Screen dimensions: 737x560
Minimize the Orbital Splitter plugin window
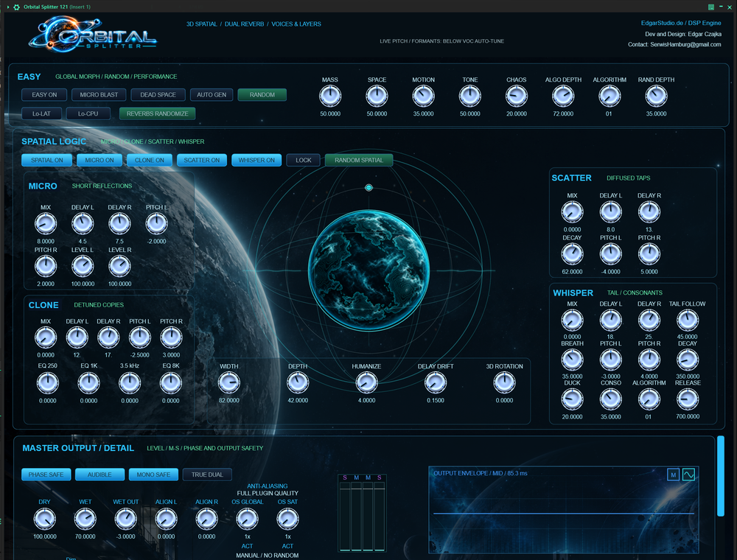click(721, 7)
